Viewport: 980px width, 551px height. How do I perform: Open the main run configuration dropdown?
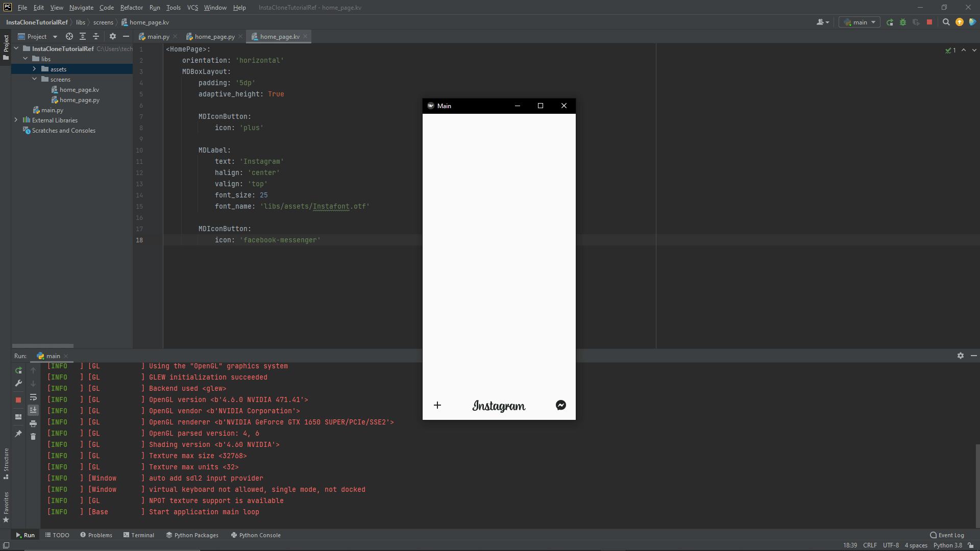coord(859,22)
